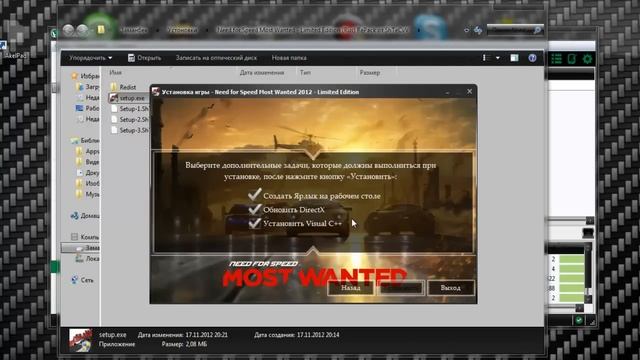Screen dimensions: 640x360
Task: Click the Explorer search field
Action: tap(515, 30)
